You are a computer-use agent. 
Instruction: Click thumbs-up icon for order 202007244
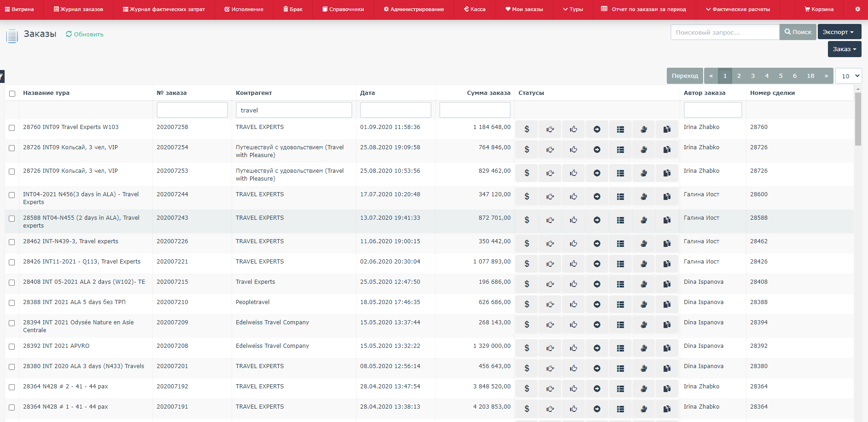573,197
